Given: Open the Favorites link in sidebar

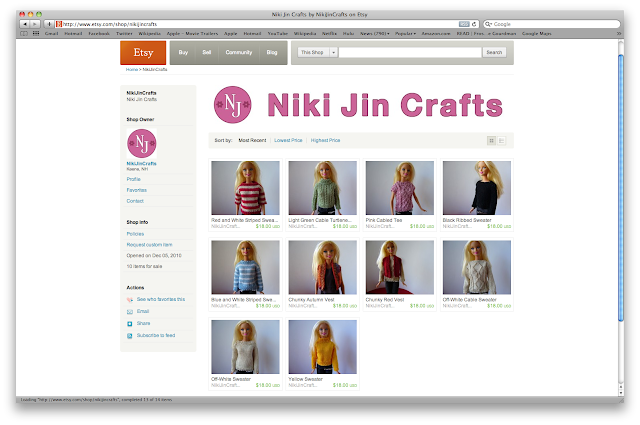Looking at the screenshot, I should 136,190.
